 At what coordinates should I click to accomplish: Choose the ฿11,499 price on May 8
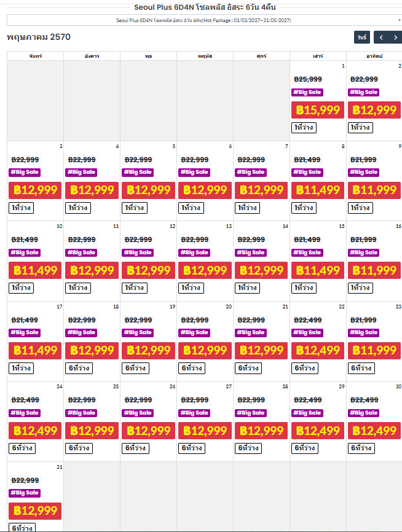(318, 190)
